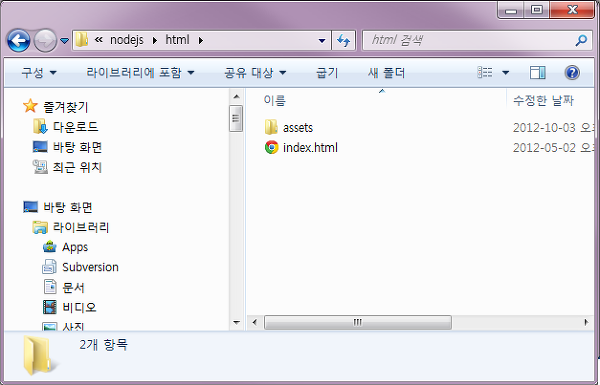Click the Subversion library icon
The height and width of the screenshot is (385, 600).
(50, 267)
